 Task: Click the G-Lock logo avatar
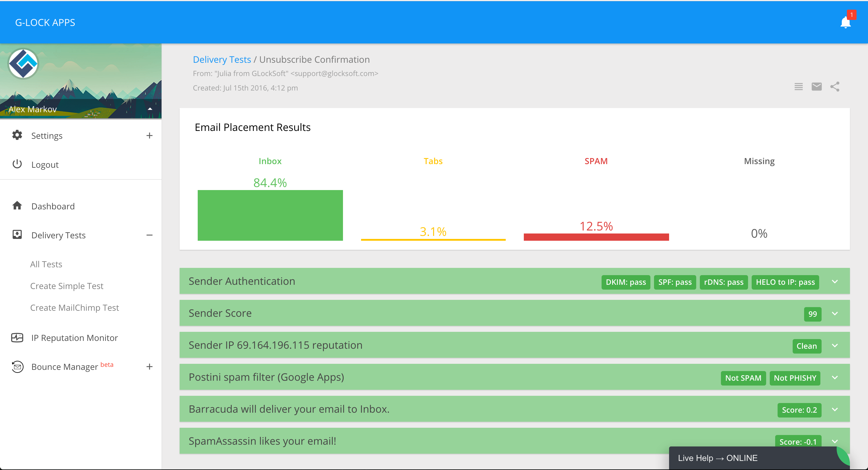[23, 63]
